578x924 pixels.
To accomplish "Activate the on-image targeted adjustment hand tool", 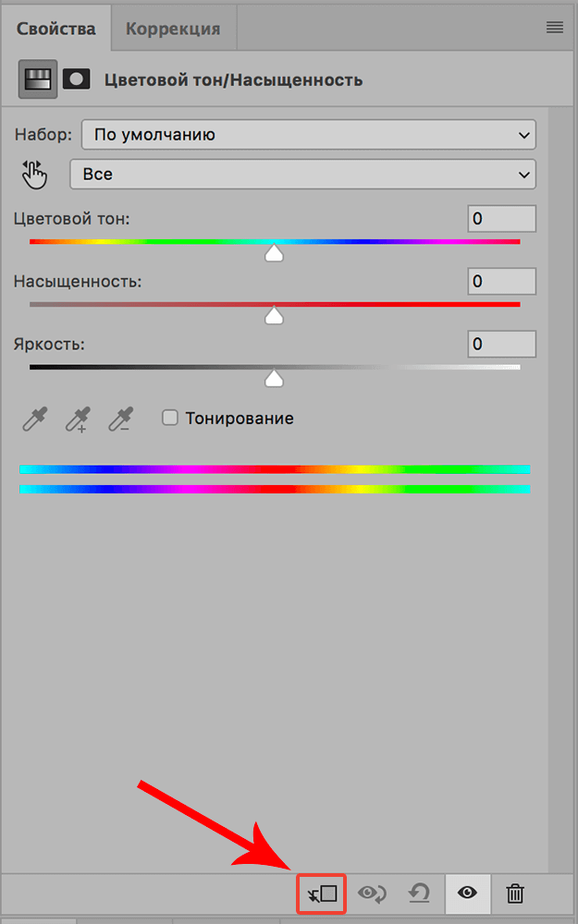I will click(x=33, y=174).
